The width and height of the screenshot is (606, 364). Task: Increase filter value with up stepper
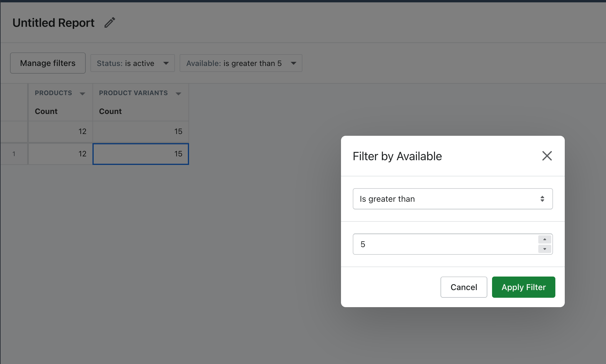pos(544,239)
